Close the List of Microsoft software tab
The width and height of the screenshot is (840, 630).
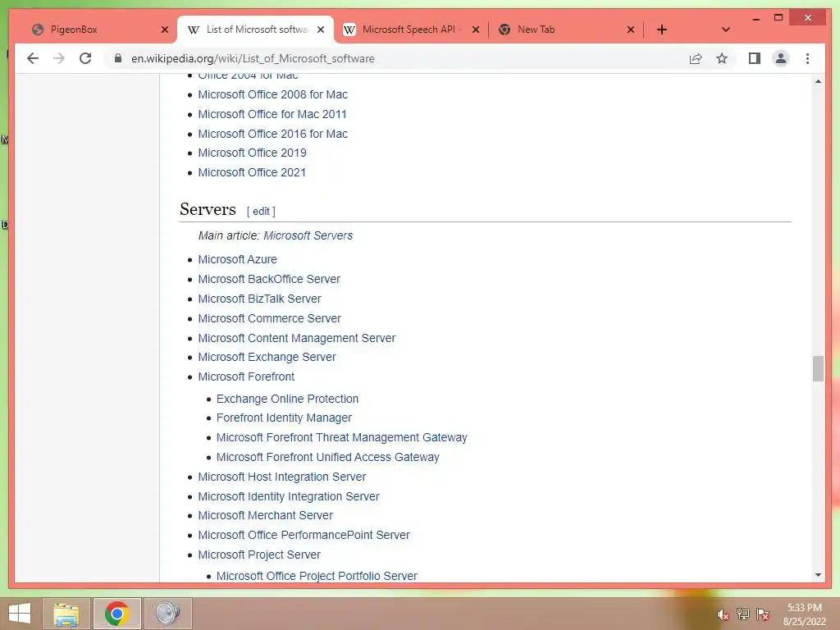pos(321,30)
